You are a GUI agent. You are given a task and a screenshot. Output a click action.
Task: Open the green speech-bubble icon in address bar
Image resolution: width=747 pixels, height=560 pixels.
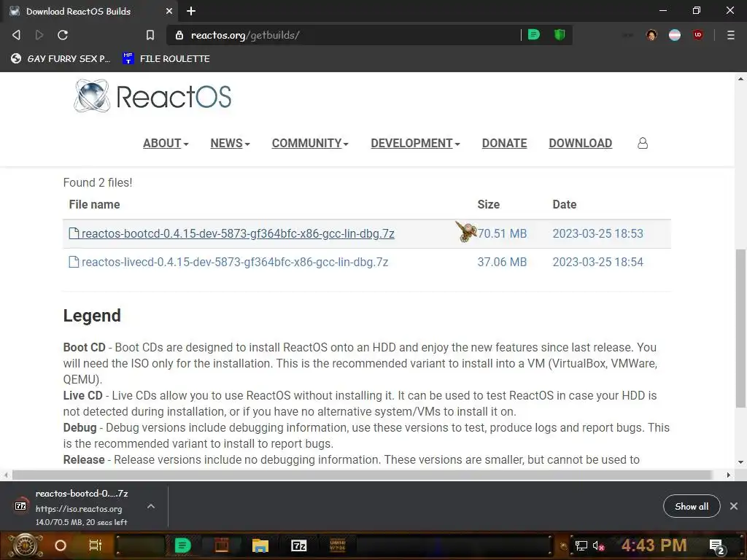(534, 35)
